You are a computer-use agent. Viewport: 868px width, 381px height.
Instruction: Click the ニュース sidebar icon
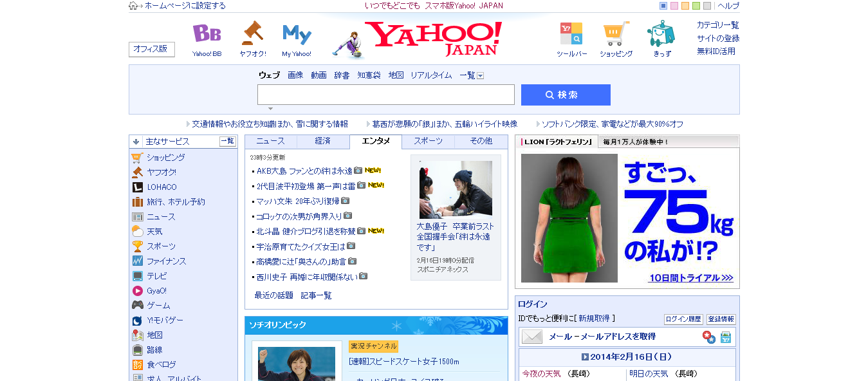click(137, 217)
